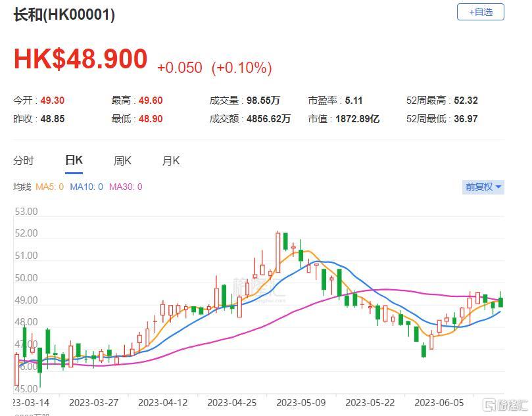
Task: Click the 均线 moving average legend label
Action: [x=22, y=187]
